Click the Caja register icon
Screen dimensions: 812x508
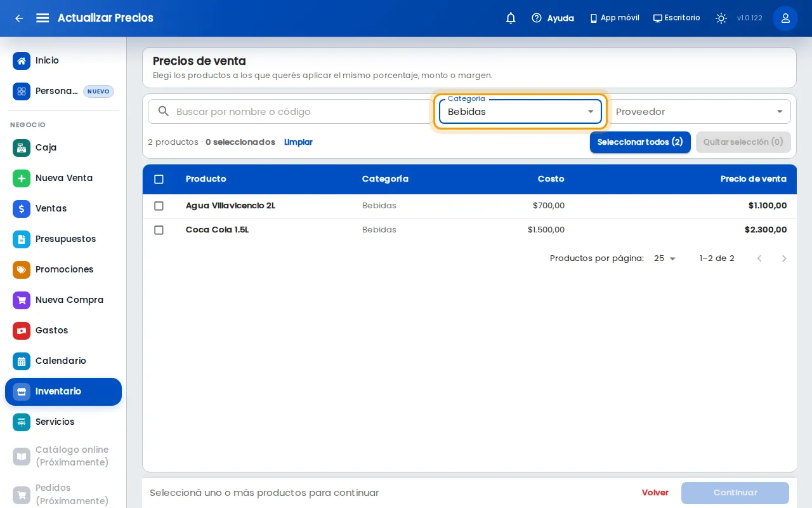tap(22, 147)
